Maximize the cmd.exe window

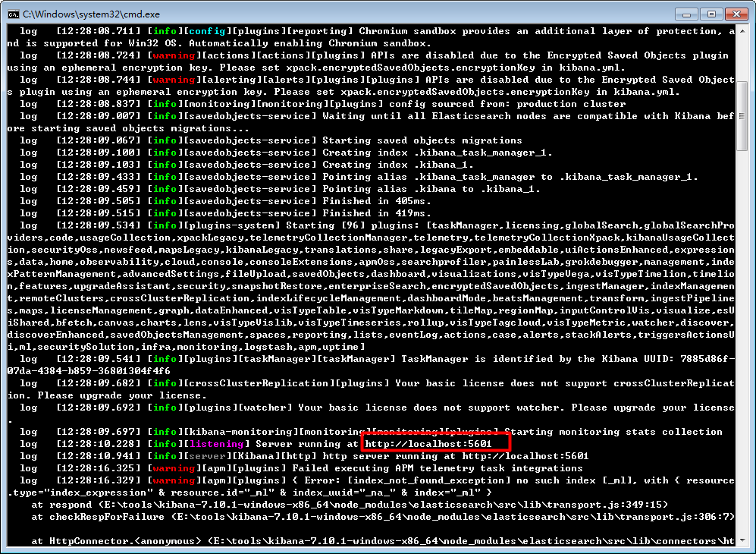pos(711,14)
